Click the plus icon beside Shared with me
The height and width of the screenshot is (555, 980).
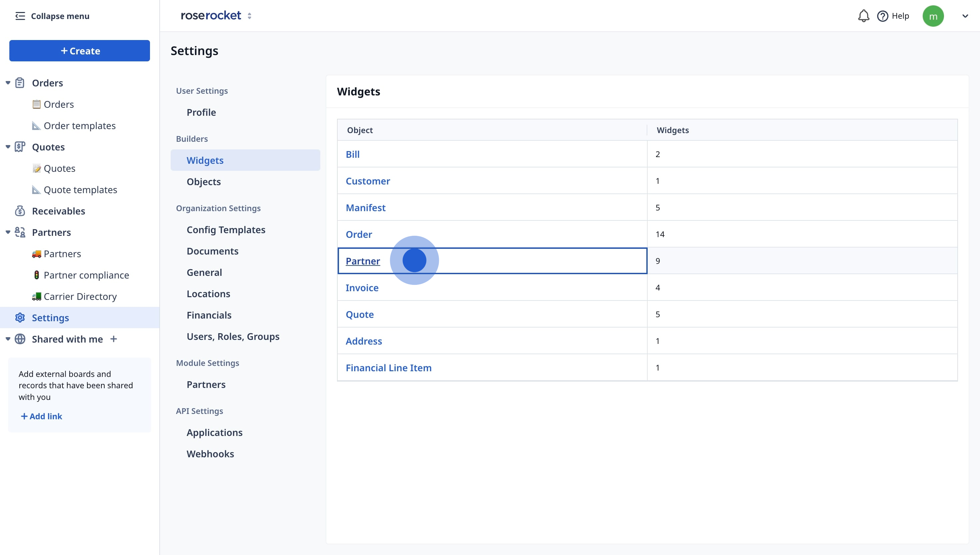pyautogui.click(x=114, y=339)
